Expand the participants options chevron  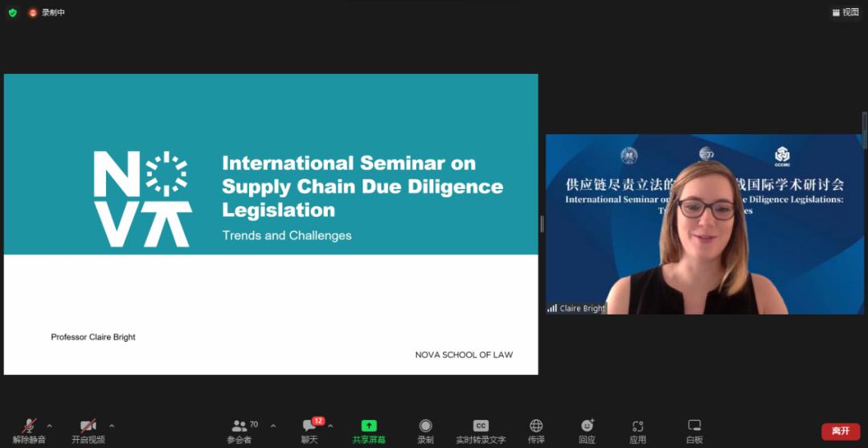pos(273,425)
